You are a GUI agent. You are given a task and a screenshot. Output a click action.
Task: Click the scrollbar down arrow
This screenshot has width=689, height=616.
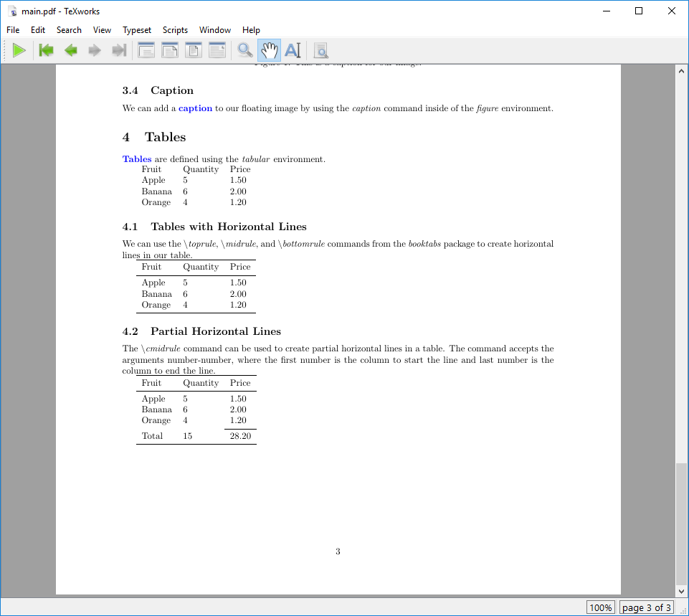pos(680,591)
